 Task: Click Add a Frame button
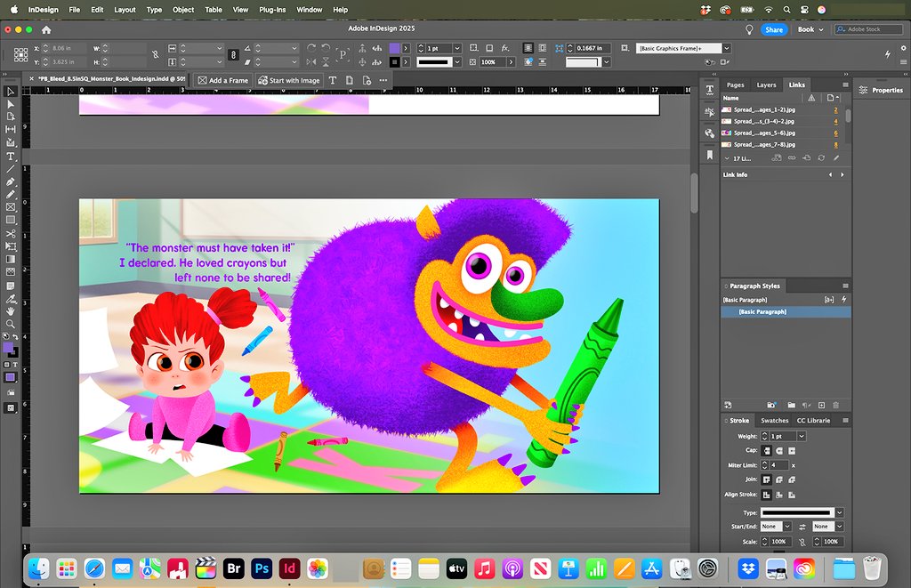(223, 80)
